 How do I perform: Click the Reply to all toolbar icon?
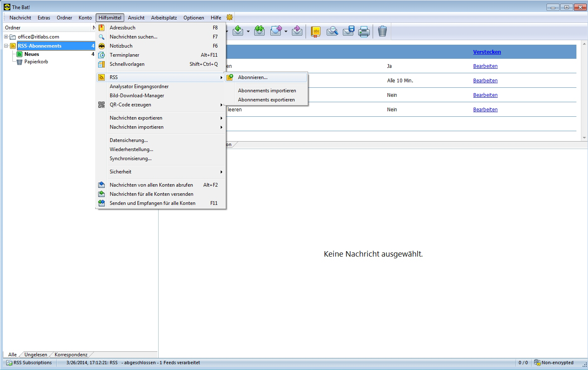[260, 31]
